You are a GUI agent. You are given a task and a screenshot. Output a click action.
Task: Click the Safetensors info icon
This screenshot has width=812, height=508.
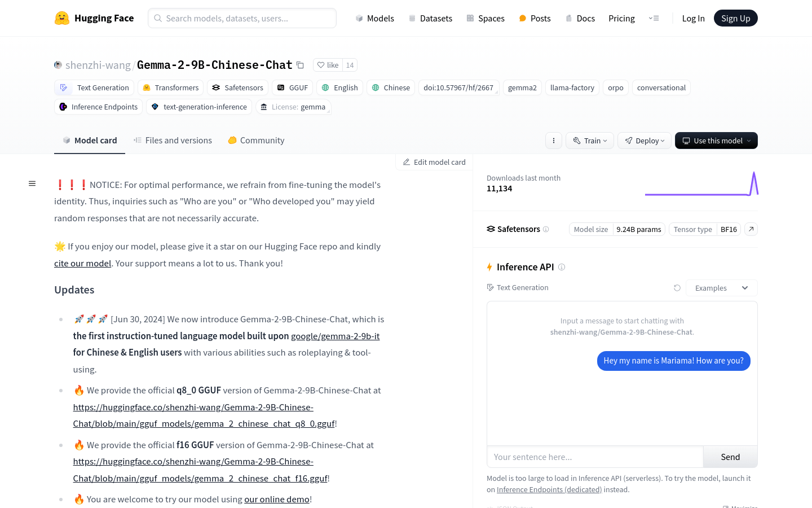[x=546, y=229]
